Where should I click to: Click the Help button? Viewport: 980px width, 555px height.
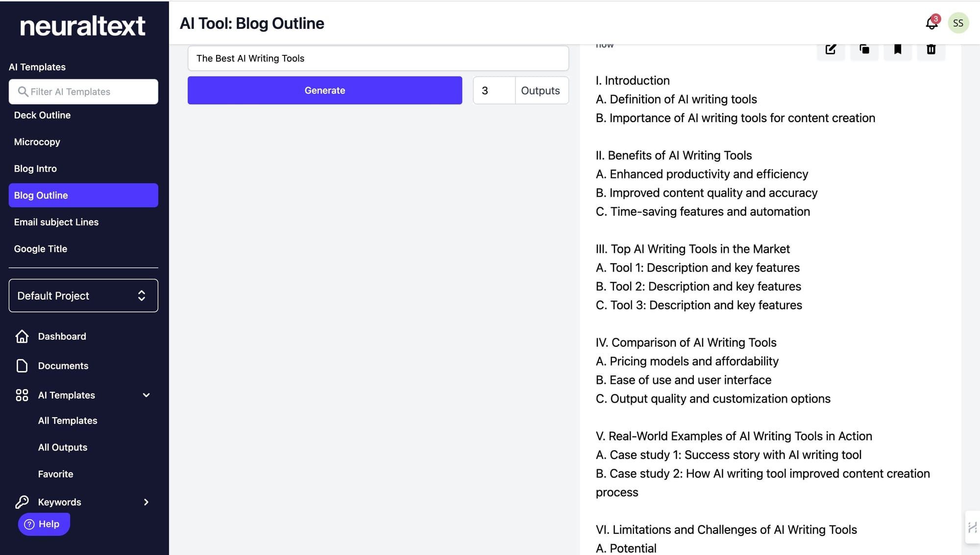pyautogui.click(x=43, y=524)
